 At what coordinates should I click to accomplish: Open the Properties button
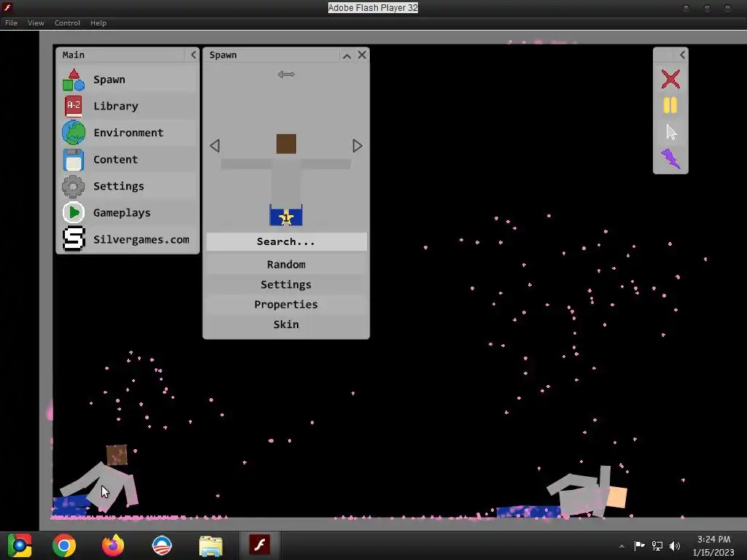(x=286, y=304)
